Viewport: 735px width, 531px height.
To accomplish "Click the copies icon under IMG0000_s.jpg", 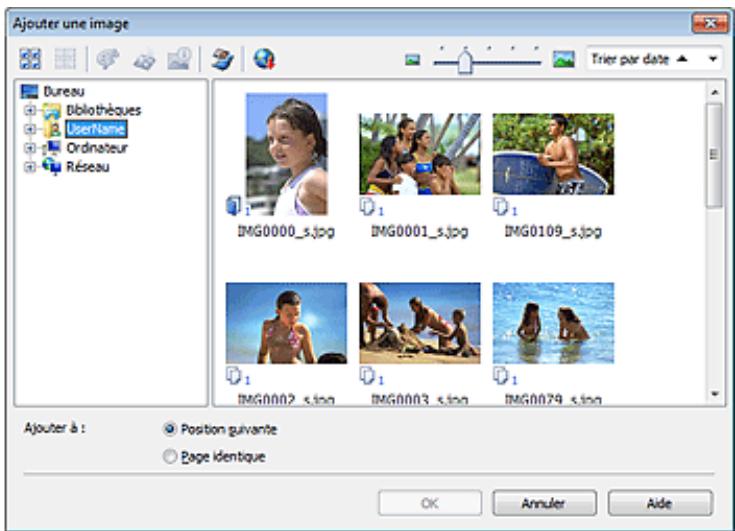I will pos(233,206).
